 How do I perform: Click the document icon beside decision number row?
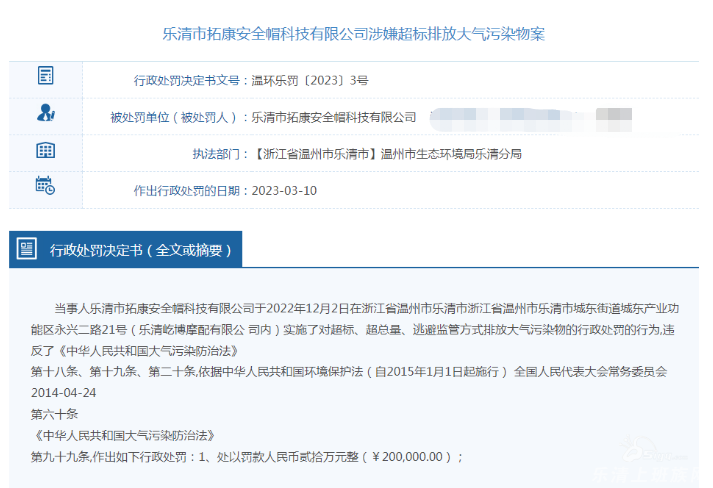45,75
